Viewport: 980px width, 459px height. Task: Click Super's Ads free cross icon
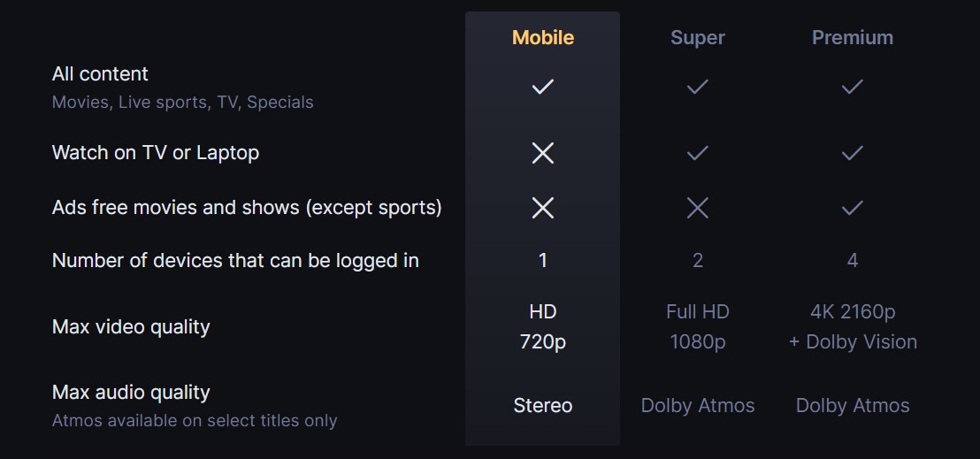697,208
